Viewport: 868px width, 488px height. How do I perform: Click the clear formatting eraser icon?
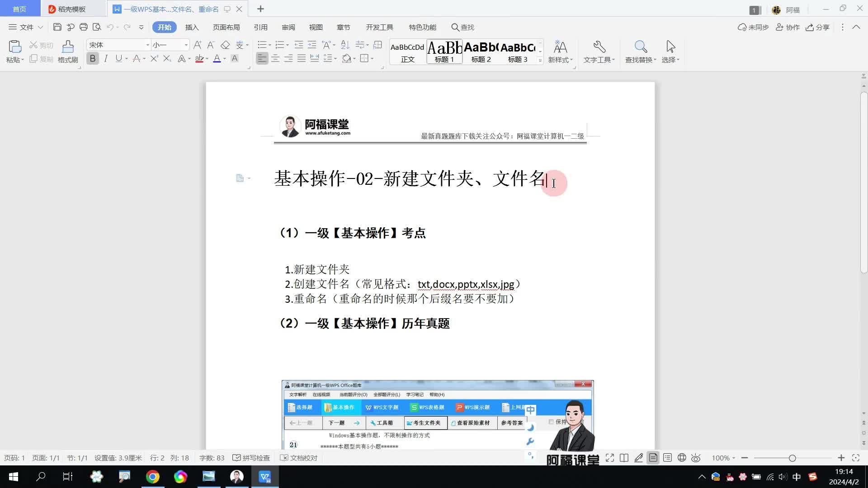[225, 45]
